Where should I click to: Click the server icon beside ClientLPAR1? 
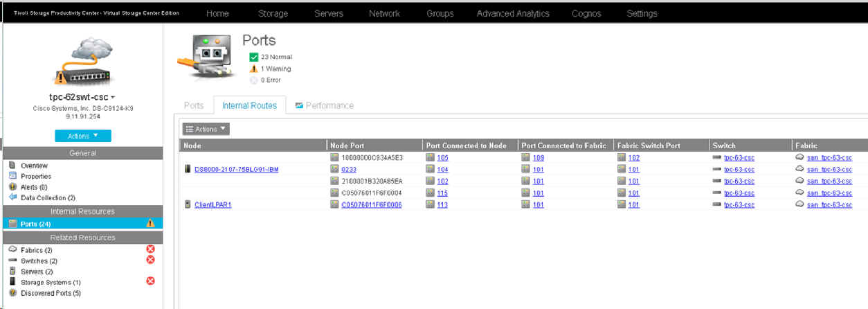[188, 204]
